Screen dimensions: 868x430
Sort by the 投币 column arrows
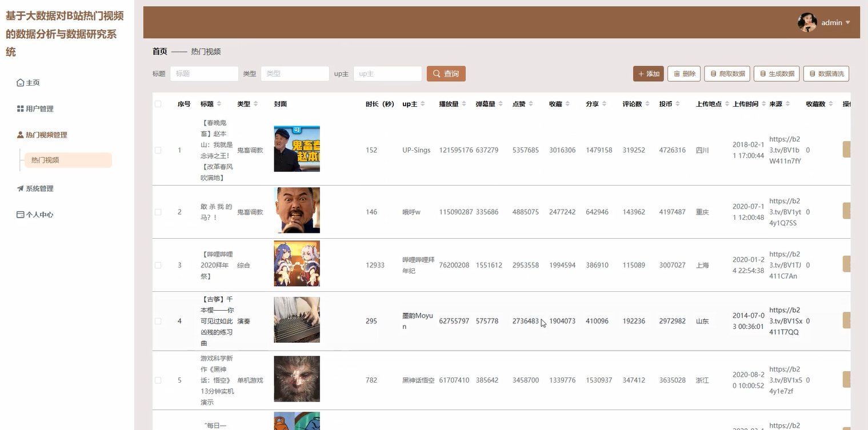point(677,104)
